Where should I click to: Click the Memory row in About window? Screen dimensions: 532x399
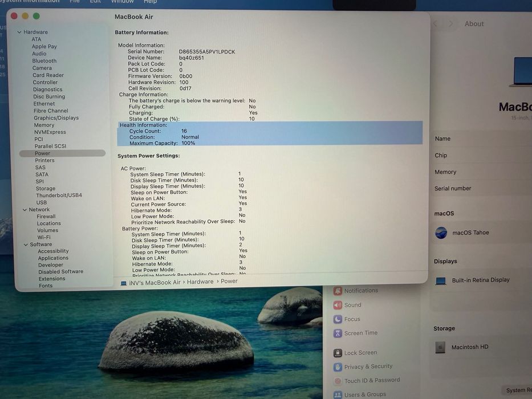(482, 172)
